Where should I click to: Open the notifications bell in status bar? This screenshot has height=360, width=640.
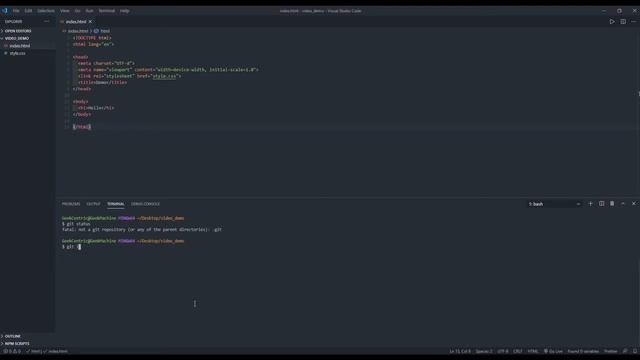(x=635, y=351)
